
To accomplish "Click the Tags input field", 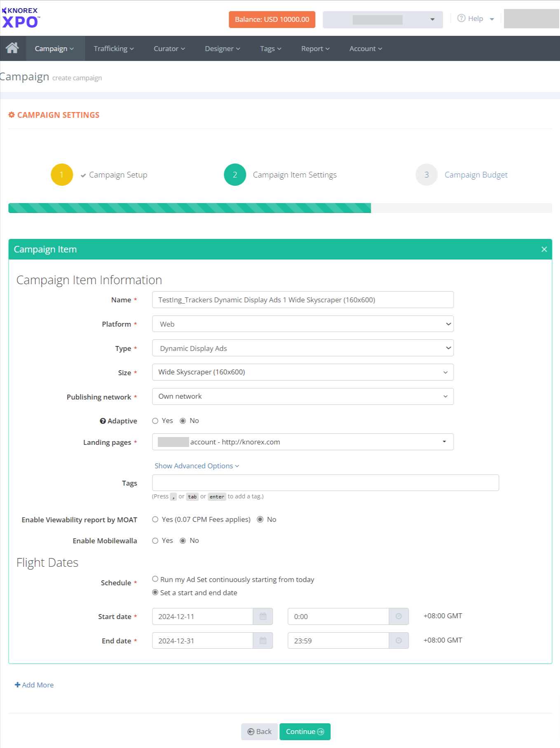I will click(x=325, y=483).
